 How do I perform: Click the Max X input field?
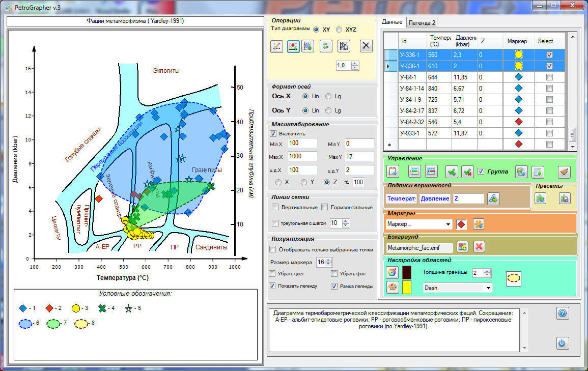coord(302,157)
